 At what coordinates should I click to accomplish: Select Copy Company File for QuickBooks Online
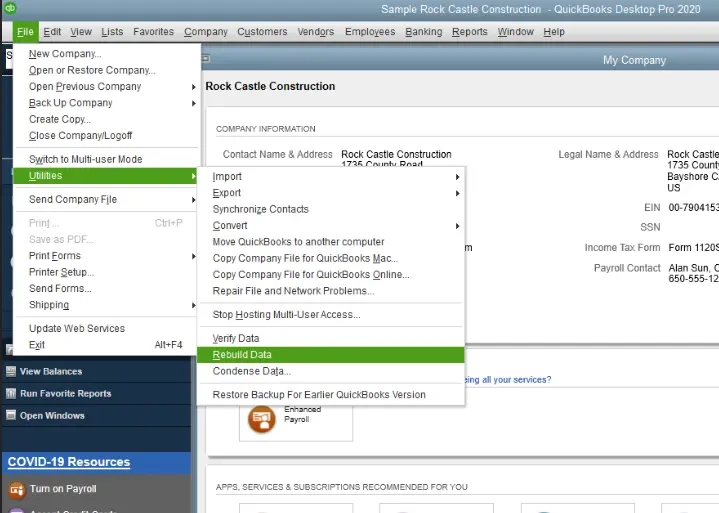pos(331,275)
